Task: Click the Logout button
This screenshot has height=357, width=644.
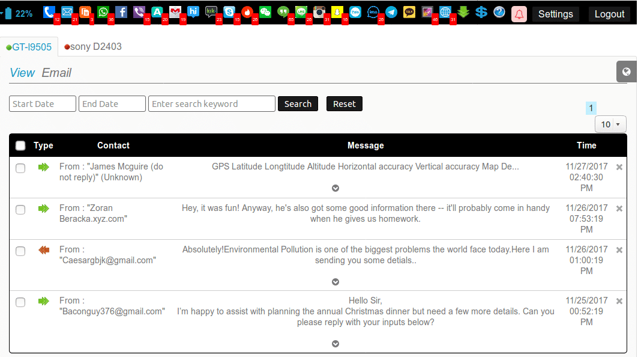Action: pyautogui.click(x=609, y=14)
